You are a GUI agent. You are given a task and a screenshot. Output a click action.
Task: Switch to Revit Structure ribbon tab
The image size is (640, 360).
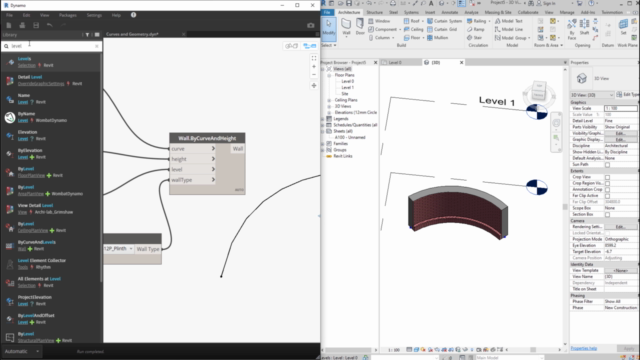tap(374, 13)
